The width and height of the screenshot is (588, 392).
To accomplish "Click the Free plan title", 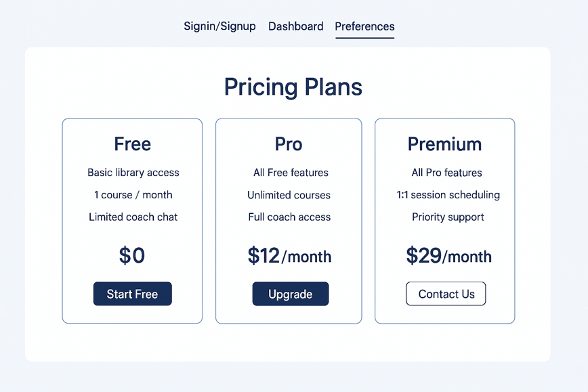I will pos(132,144).
